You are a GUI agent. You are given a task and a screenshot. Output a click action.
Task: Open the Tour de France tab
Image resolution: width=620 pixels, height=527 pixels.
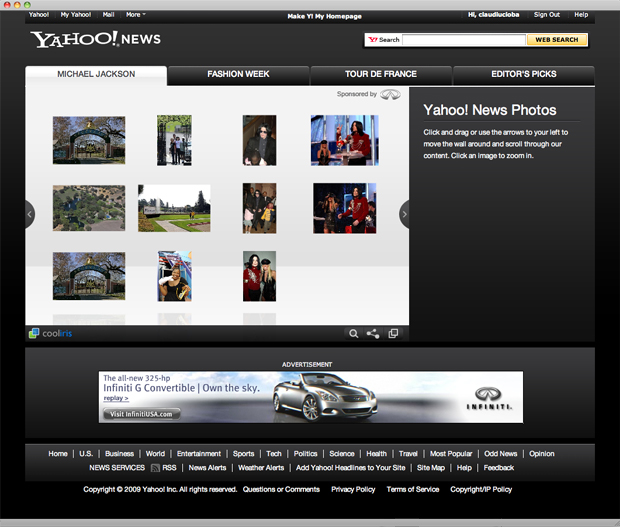pyautogui.click(x=381, y=75)
